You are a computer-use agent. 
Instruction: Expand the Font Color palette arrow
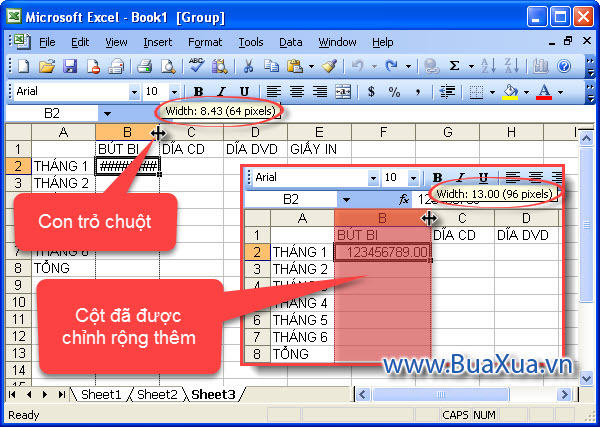tap(561, 92)
